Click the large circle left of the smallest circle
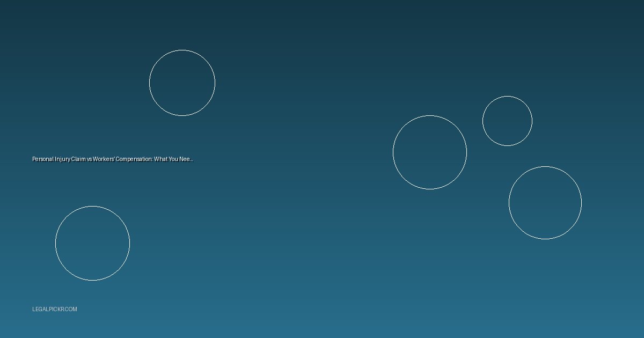This screenshot has height=338, width=644. click(429, 152)
